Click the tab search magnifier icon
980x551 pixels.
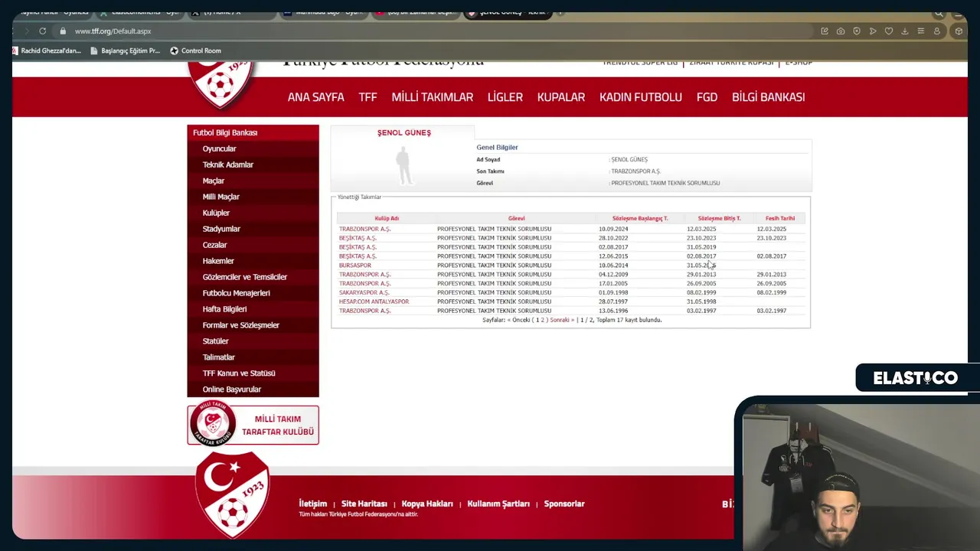coord(939,13)
